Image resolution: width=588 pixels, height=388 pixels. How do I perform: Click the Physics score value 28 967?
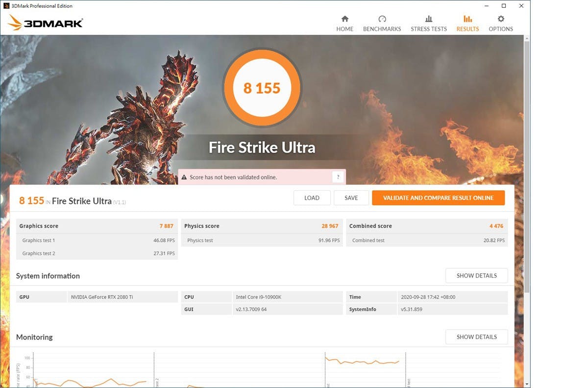[x=330, y=226]
